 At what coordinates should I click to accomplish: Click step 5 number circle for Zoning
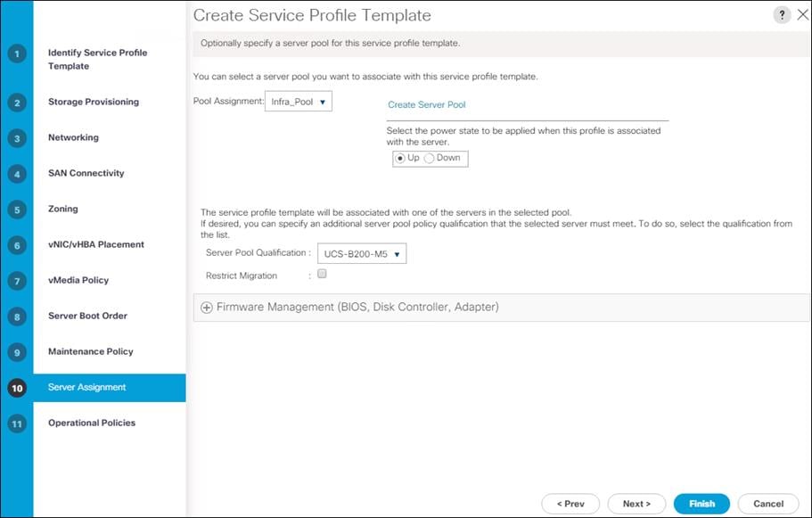pyautogui.click(x=17, y=210)
